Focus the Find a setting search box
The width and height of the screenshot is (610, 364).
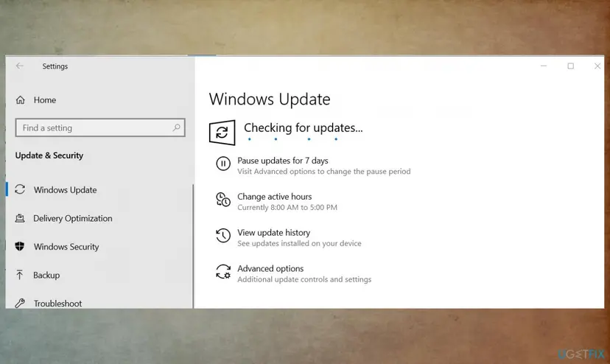(x=100, y=127)
